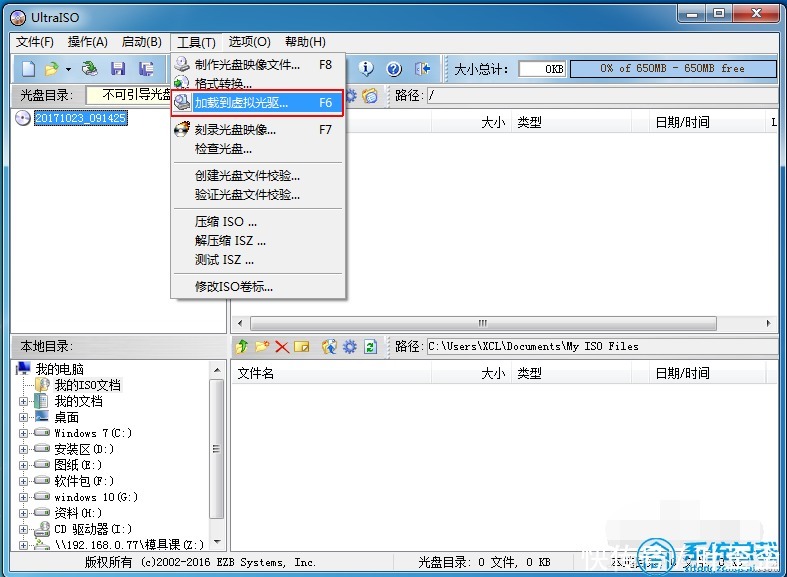Viewport: 787px width, 577px height.
Task: Open the 操作(A) menu
Action: tap(88, 42)
